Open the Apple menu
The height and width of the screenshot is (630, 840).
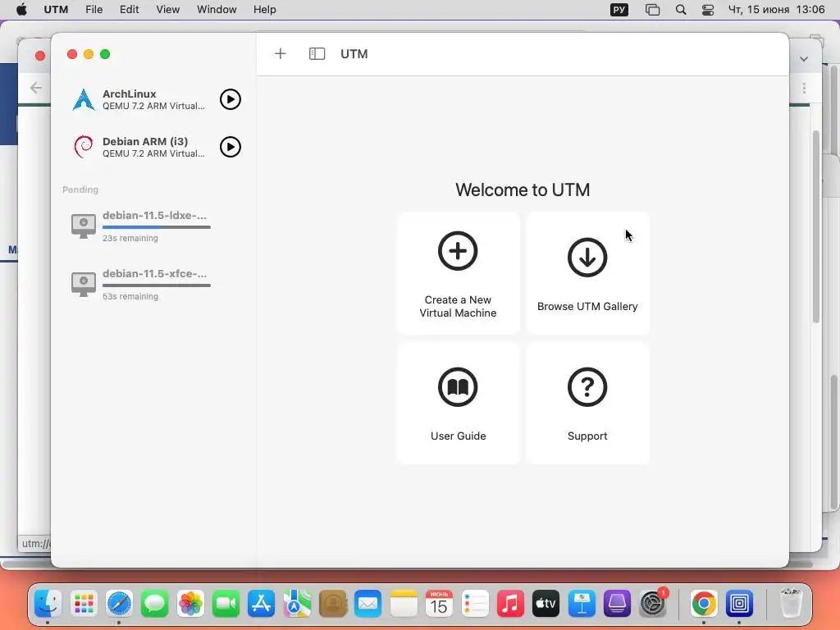[x=21, y=10]
